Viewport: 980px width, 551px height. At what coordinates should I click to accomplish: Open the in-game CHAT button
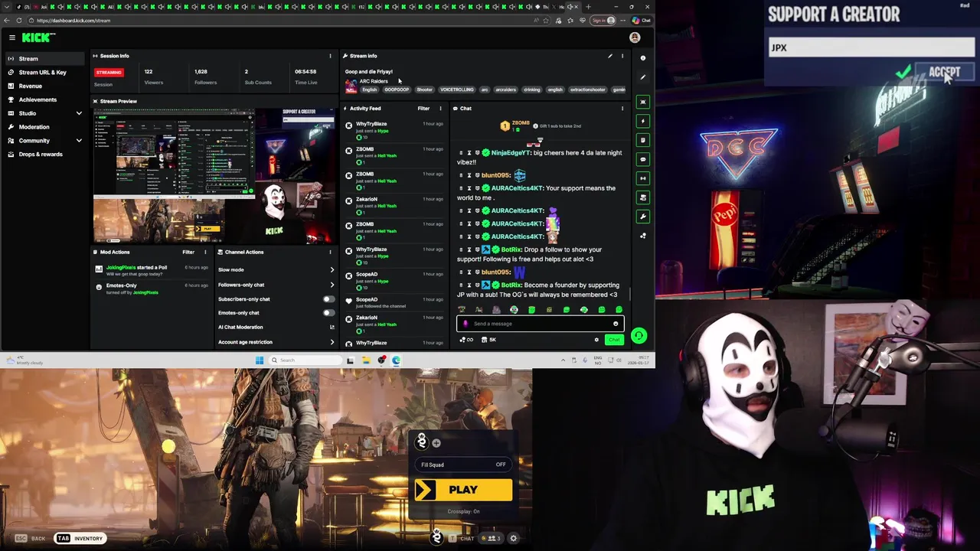coord(462,539)
